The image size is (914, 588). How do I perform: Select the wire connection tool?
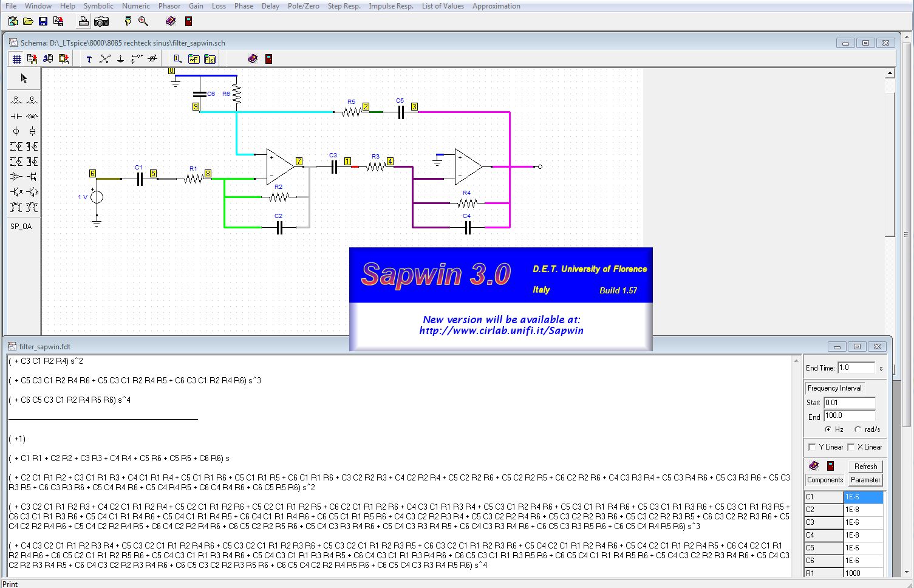[105, 59]
